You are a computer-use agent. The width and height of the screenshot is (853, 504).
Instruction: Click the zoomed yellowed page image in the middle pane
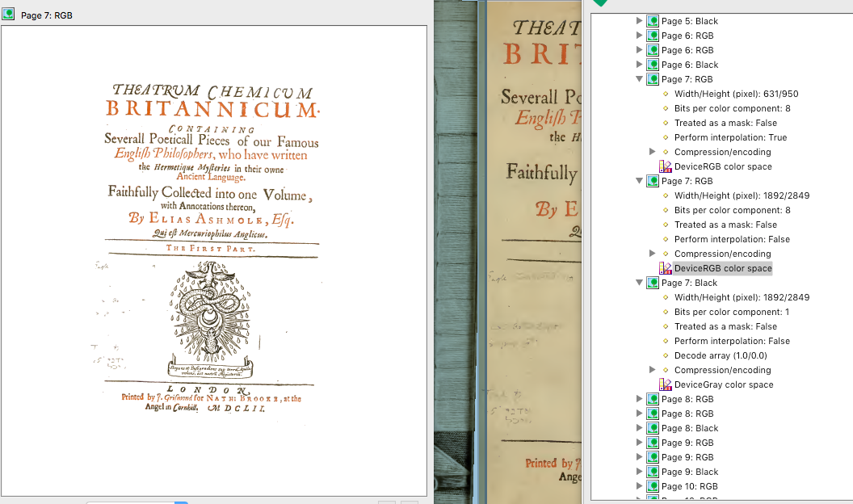pyautogui.click(x=508, y=252)
